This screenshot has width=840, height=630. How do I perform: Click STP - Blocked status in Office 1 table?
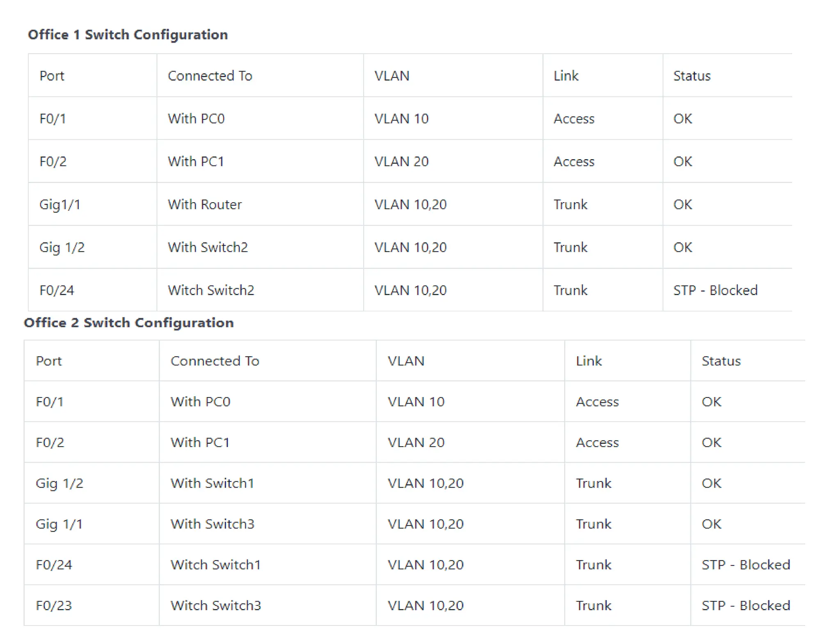715,290
